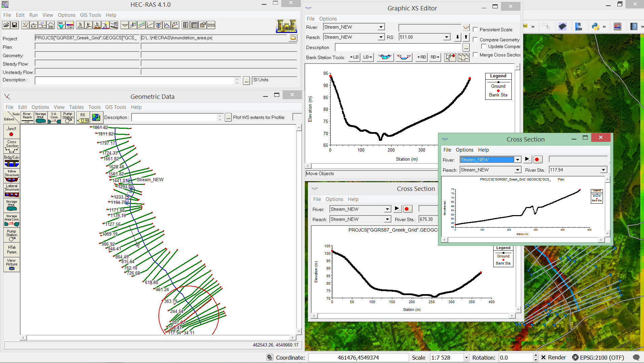The height and width of the screenshot is (363, 644).
Task: Click Rotation stepper up arrow
Action: click(535, 356)
